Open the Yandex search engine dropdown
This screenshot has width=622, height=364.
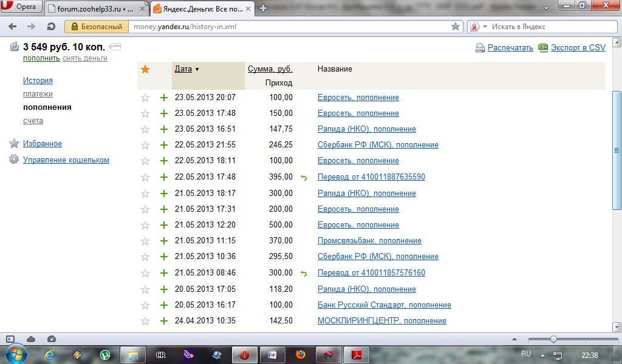click(476, 27)
